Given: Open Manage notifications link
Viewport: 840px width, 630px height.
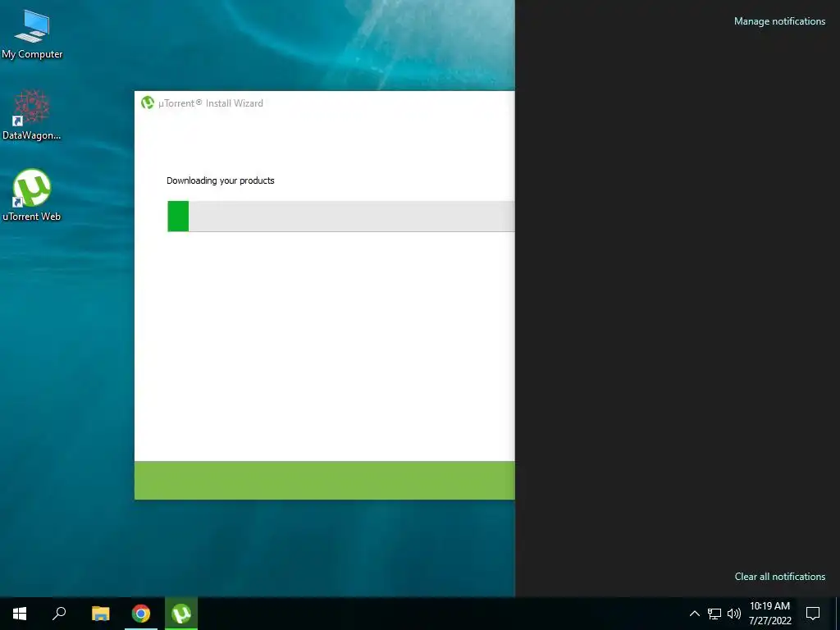Looking at the screenshot, I should click(779, 21).
